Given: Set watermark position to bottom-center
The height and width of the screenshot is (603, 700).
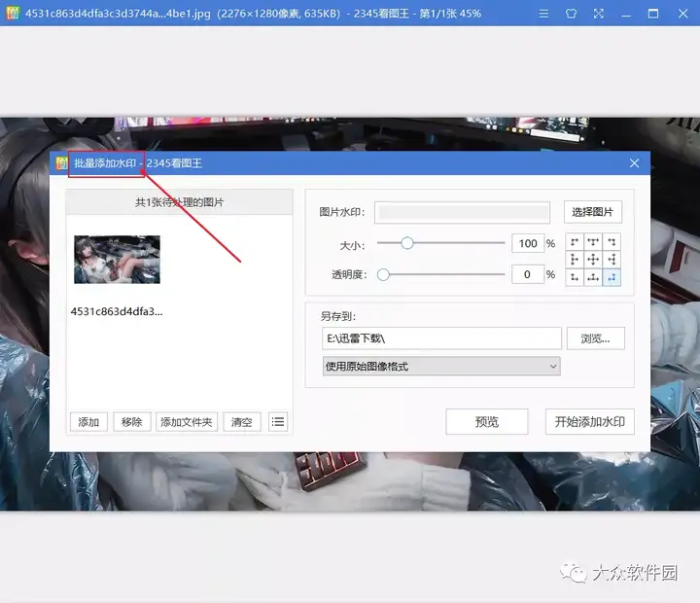Looking at the screenshot, I should (x=593, y=277).
